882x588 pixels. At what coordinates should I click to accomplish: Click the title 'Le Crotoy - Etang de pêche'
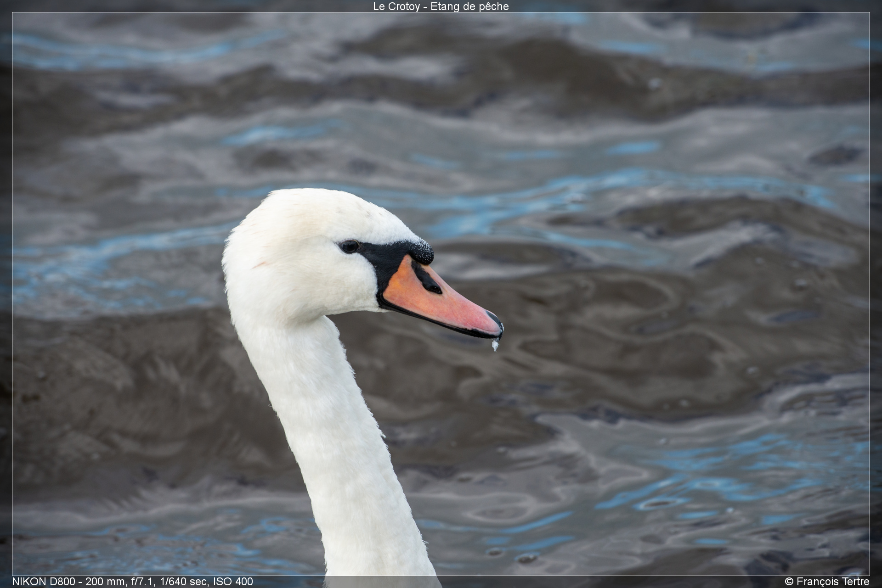click(441, 6)
